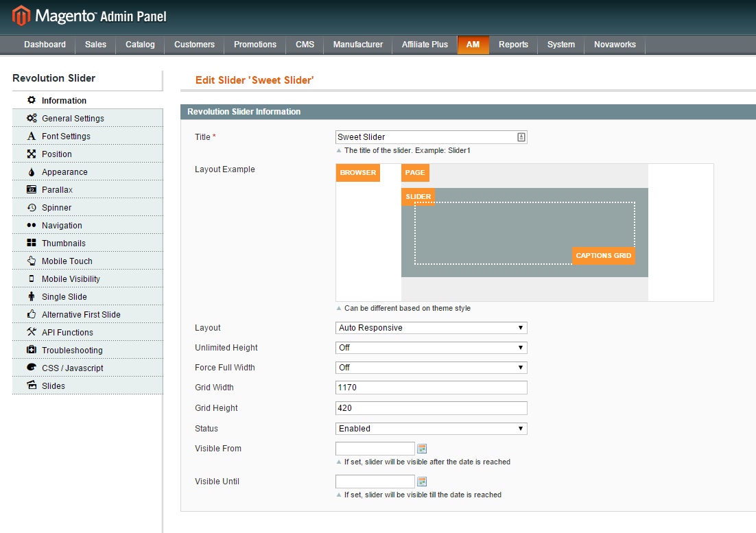
Task: Open the Manufacturer menu
Action: pyautogui.click(x=357, y=45)
